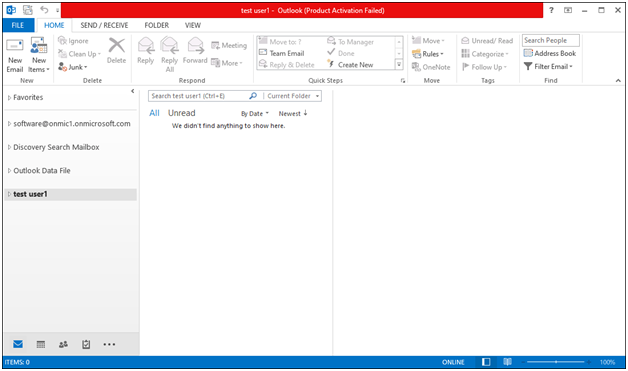Open the Clean Up dropdown
Viewport: 628px width, 371px height.
point(80,54)
